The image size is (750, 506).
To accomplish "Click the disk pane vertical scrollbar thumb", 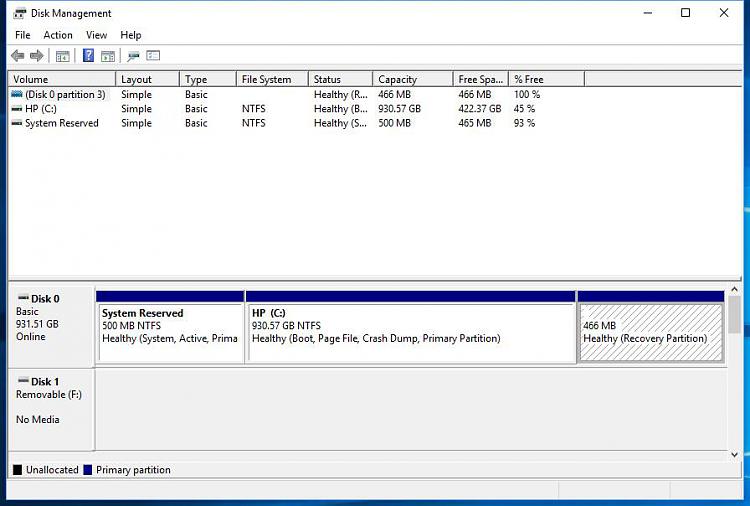I will click(x=735, y=314).
